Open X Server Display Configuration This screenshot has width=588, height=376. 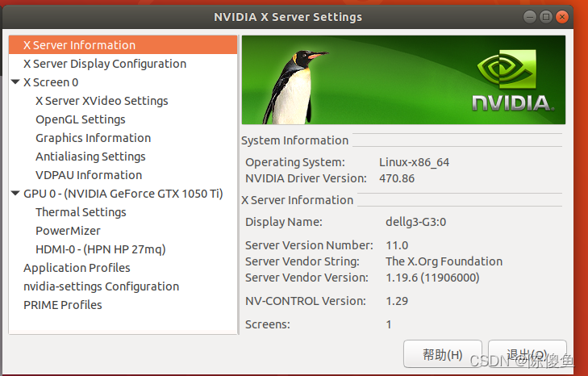123,64
